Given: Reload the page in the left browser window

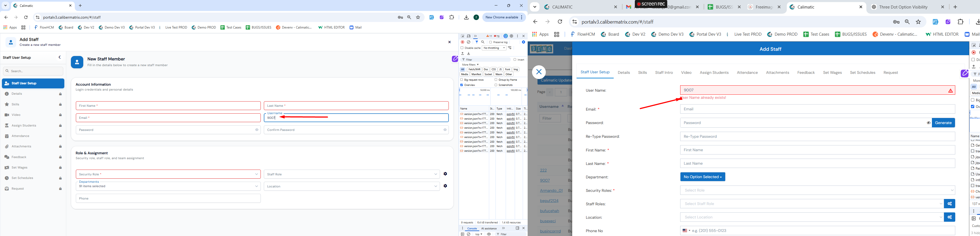Looking at the screenshot, I should click(x=26, y=18).
